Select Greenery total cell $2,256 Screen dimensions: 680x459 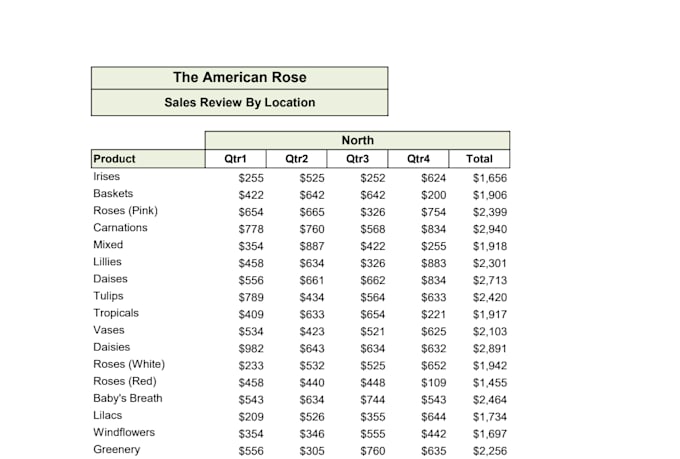coord(490,451)
